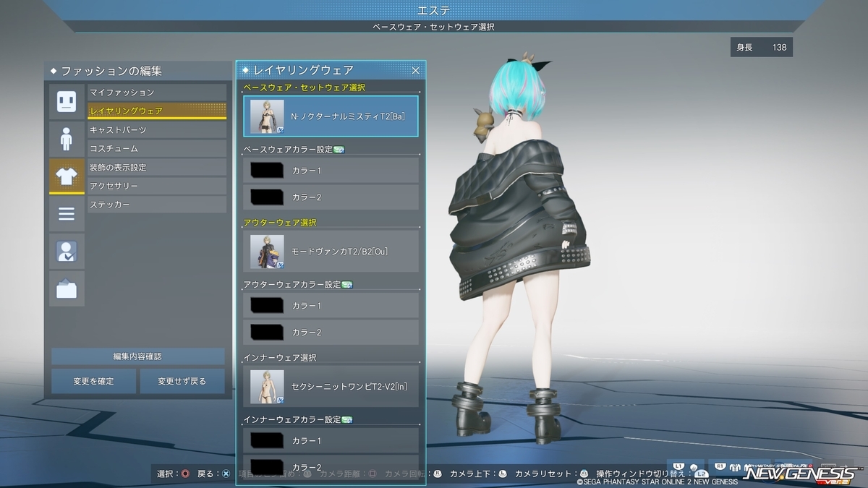The height and width of the screenshot is (488, 868).
Task: Click the インナーウェア選択 section header
Action: coord(280,358)
